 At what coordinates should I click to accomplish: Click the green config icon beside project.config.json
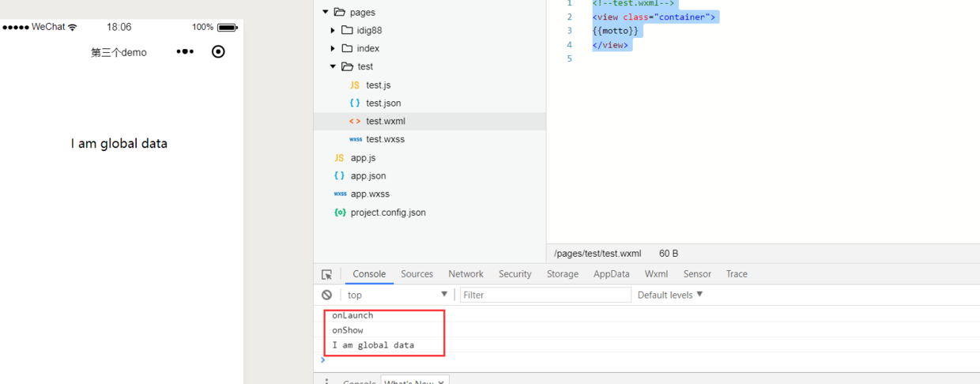click(340, 213)
